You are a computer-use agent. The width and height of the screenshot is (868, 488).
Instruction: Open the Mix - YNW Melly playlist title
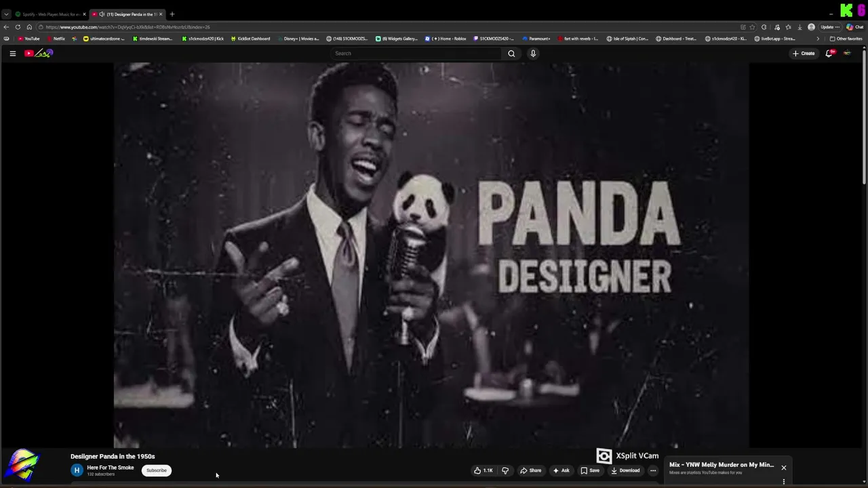(x=722, y=465)
